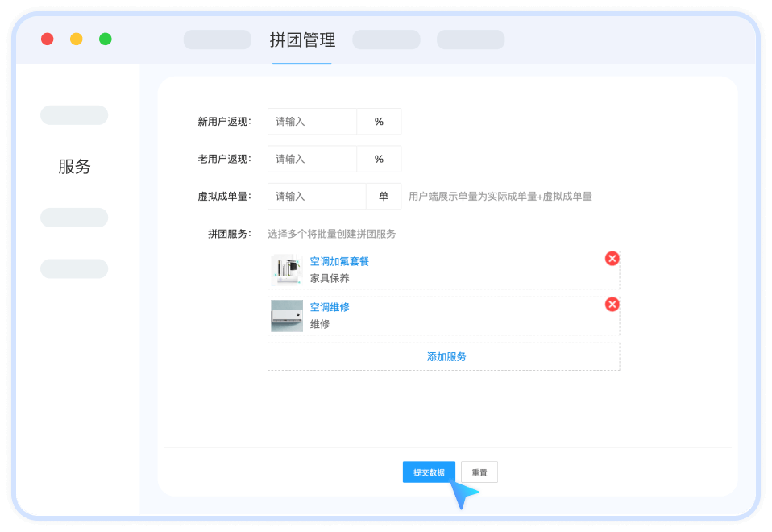Image resolution: width=772 pixels, height=532 pixels.
Task: Open the 空调维修 service link
Action: tap(330, 308)
